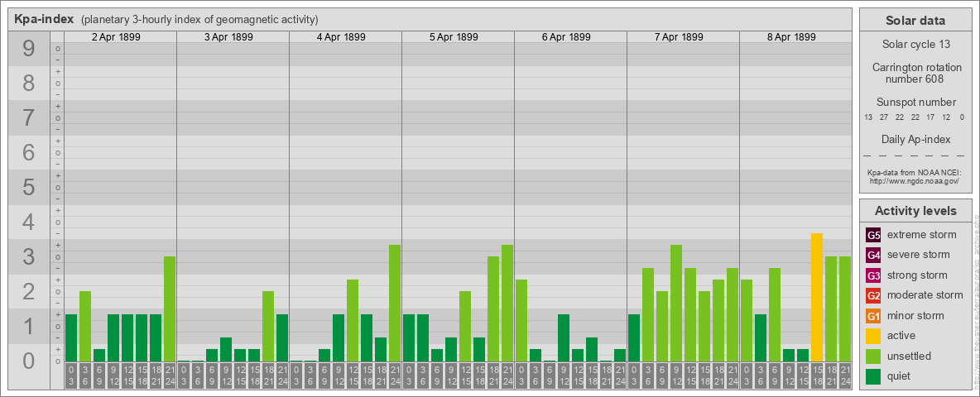This screenshot has width=980, height=397.
Task: Select the 4 Apr 1899 date header
Action: pyautogui.click(x=341, y=37)
